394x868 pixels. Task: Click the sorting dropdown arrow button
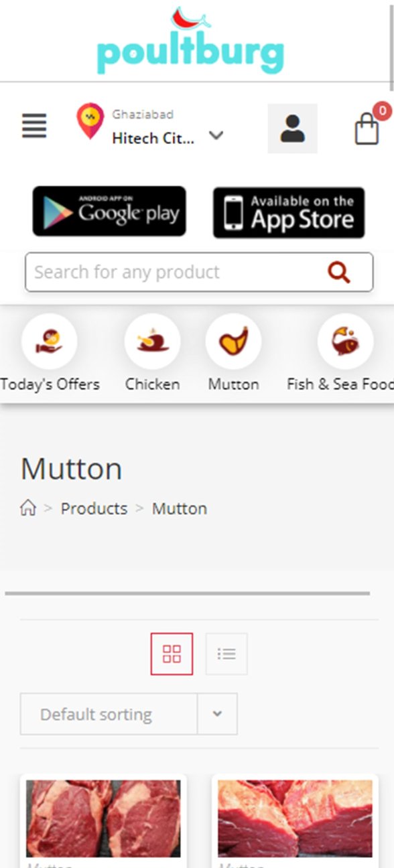point(217,714)
